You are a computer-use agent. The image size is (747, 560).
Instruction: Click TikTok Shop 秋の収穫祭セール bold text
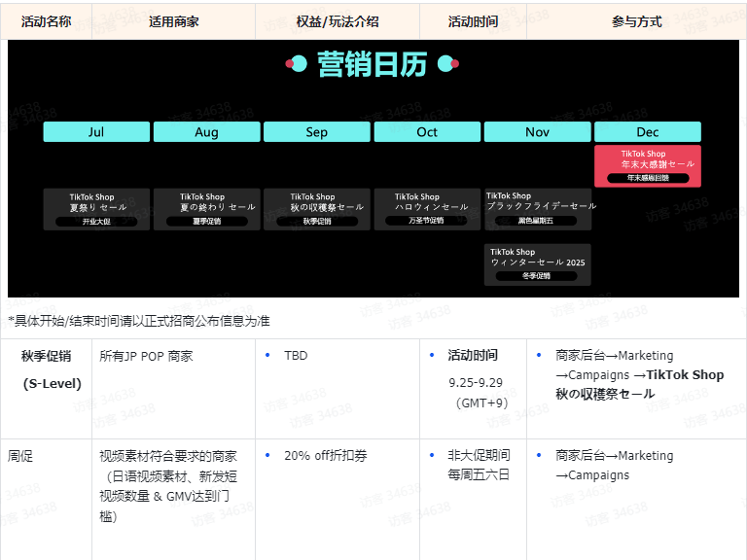click(x=639, y=384)
